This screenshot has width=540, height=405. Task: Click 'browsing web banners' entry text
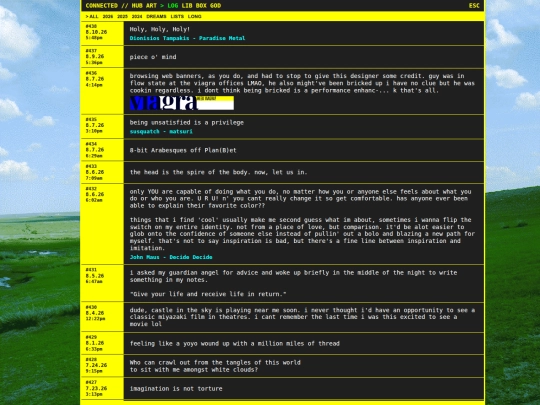point(302,83)
